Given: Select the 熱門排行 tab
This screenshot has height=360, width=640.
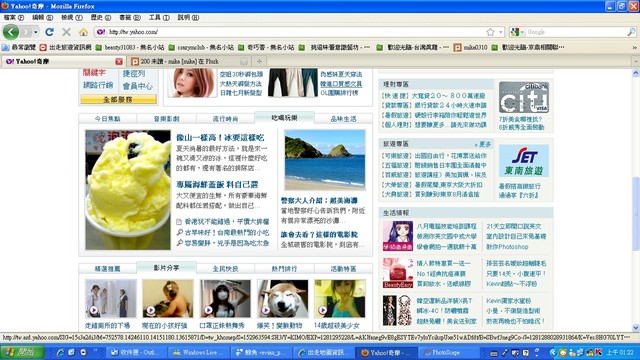Looking at the screenshot, I should pos(284,269).
